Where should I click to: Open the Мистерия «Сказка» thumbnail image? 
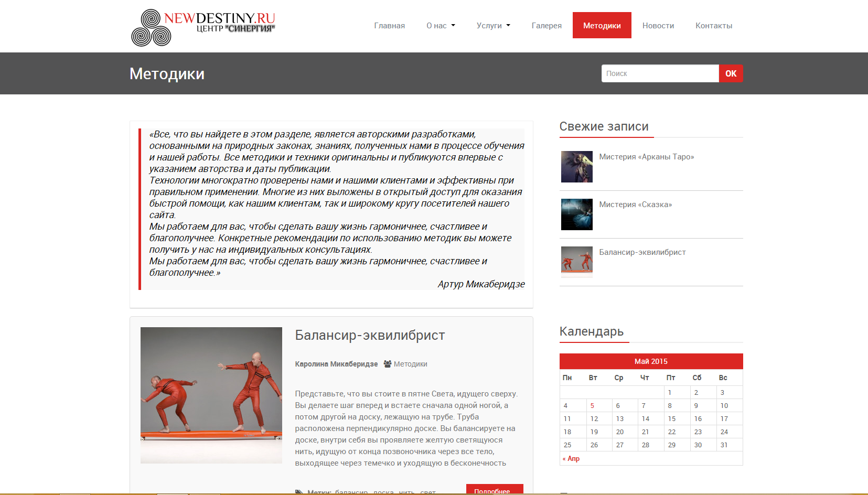click(576, 214)
